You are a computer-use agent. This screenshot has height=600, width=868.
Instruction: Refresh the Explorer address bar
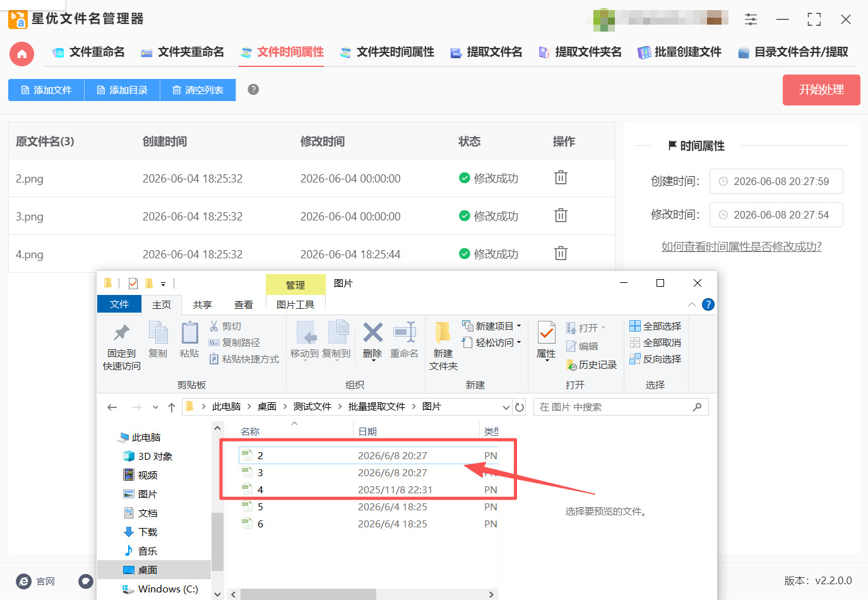[520, 407]
